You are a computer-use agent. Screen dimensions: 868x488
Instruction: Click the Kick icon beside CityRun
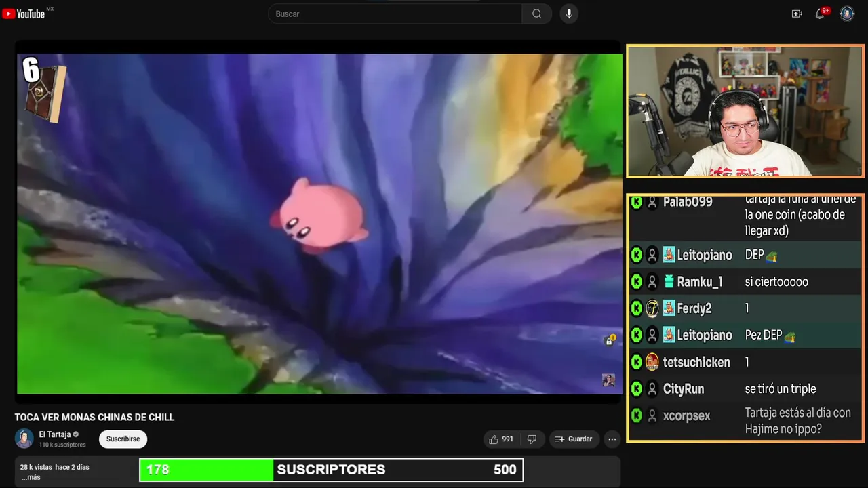pyautogui.click(x=636, y=389)
